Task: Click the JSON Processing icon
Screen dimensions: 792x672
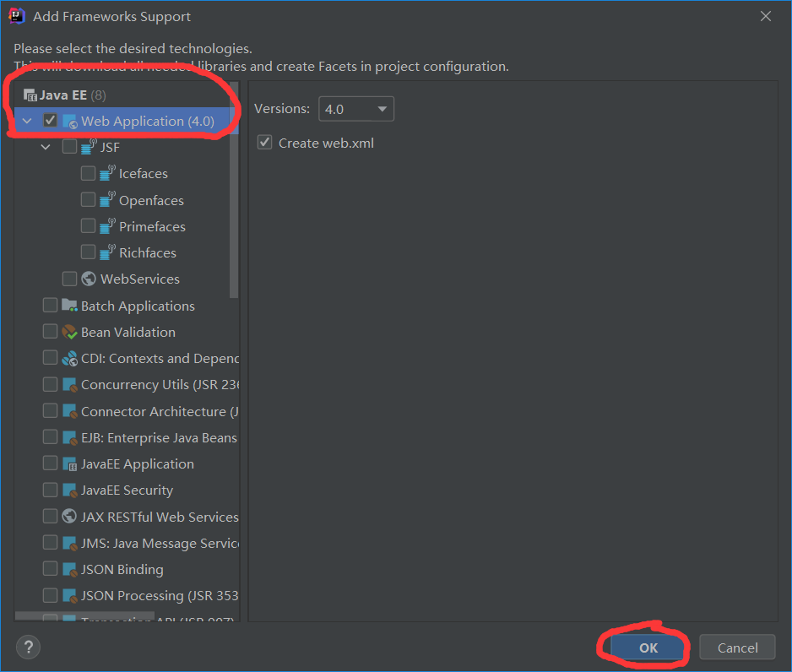Action: pyautogui.click(x=69, y=596)
